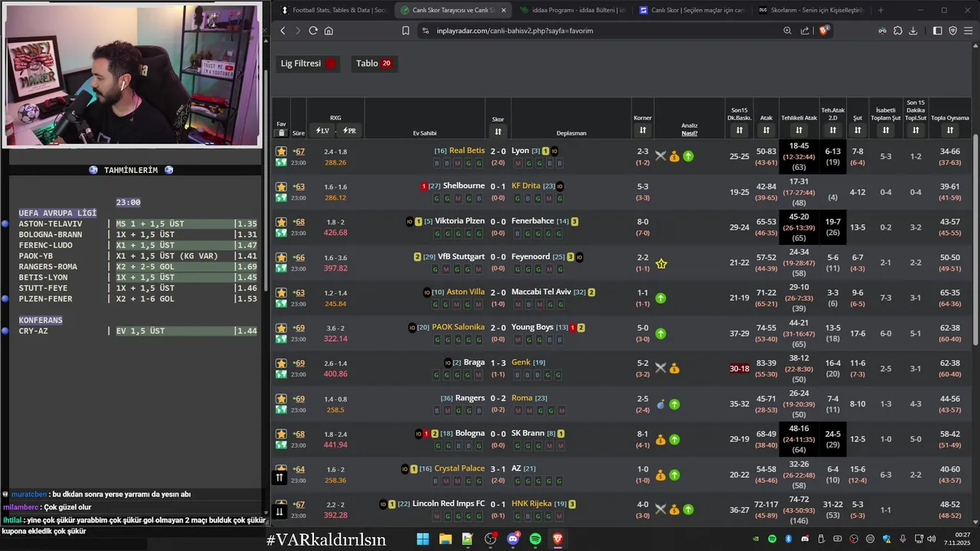
Task: Toggle favorite star for Viktoria Plzen row
Action: (x=281, y=222)
